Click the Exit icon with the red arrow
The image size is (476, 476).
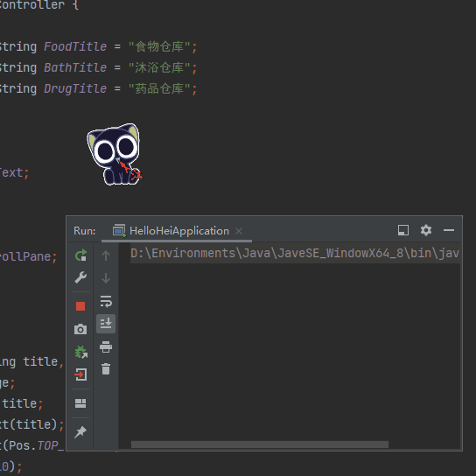tap(80, 374)
